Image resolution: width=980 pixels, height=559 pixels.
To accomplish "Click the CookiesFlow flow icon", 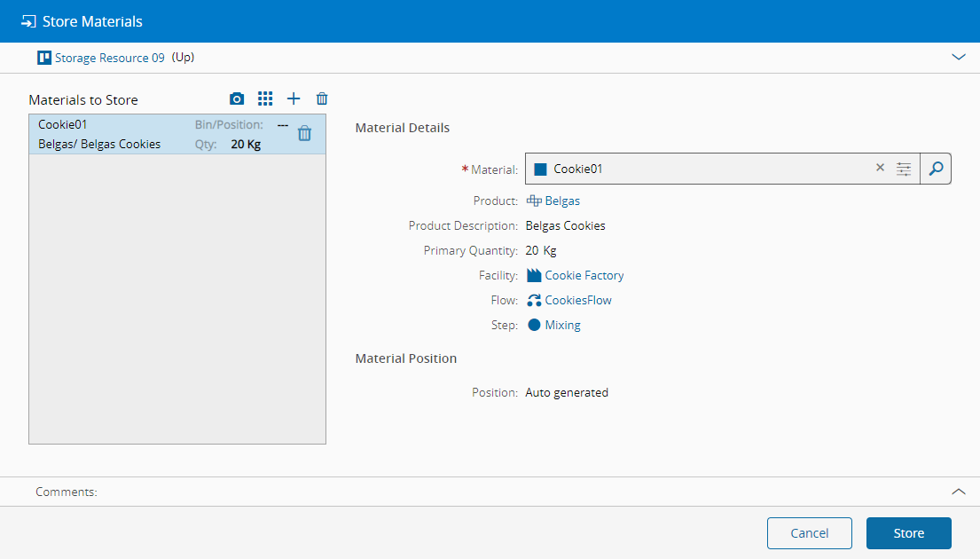I will click(x=534, y=300).
